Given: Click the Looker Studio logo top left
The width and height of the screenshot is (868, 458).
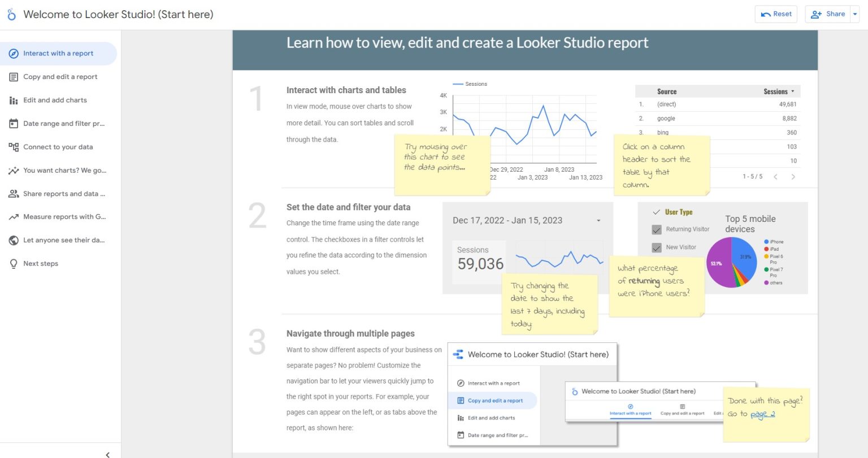Looking at the screenshot, I should (10, 14).
